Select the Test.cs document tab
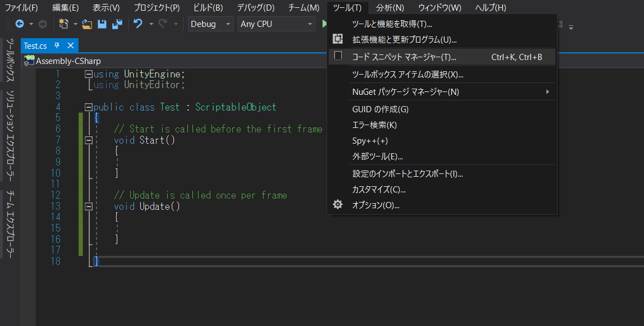This screenshot has height=326, width=644. [x=35, y=45]
